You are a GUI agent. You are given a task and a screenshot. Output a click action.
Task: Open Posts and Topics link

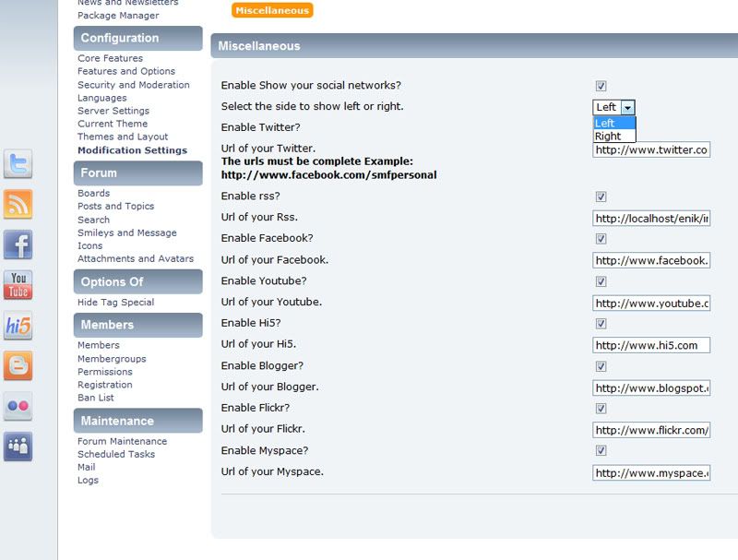(116, 206)
